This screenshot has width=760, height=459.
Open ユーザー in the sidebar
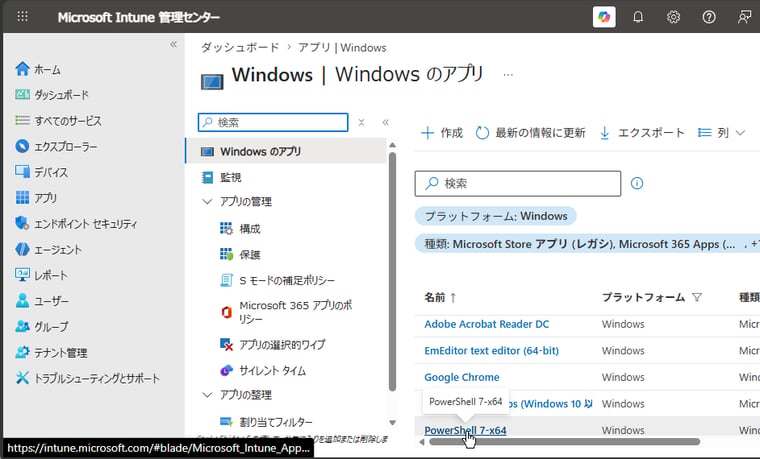(42, 301)
